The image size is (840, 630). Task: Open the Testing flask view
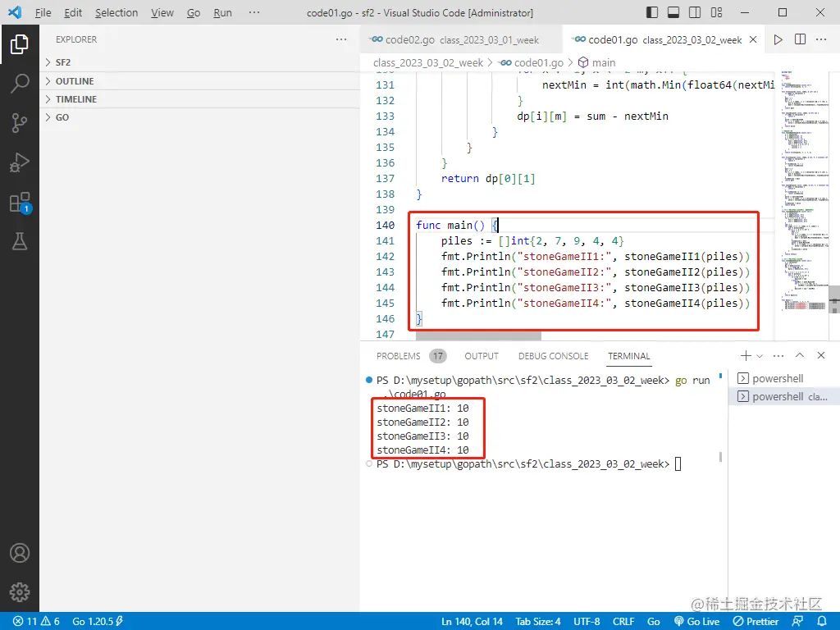pos(20,242)
